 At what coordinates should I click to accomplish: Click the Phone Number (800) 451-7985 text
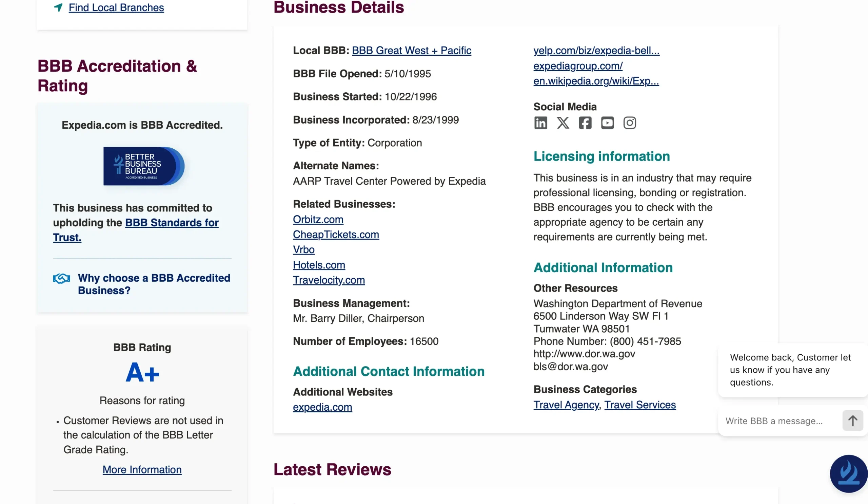point(607,341)
